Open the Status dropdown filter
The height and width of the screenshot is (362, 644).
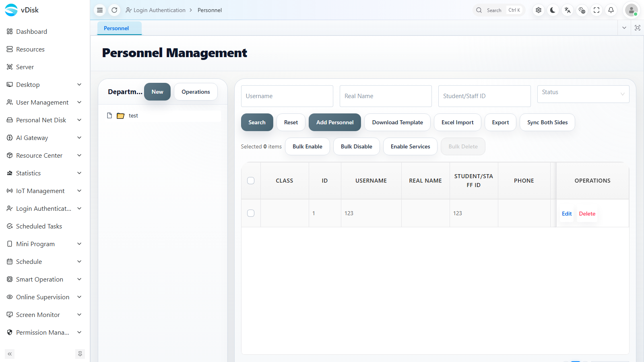tap(583, 94)
